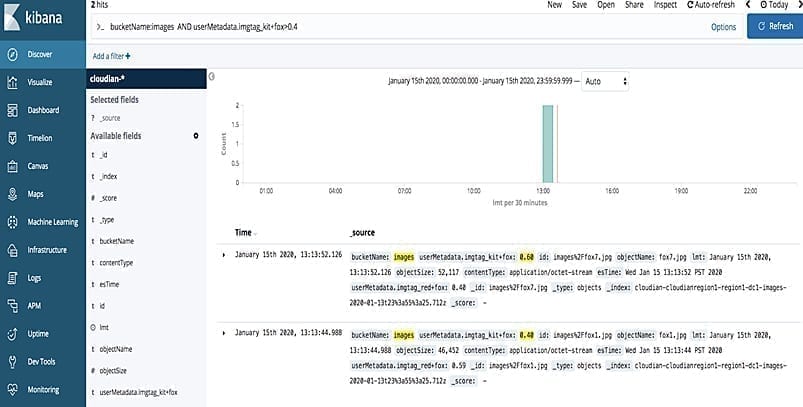Open the cloudian-* index pattern selector

[x=146, y=79]
